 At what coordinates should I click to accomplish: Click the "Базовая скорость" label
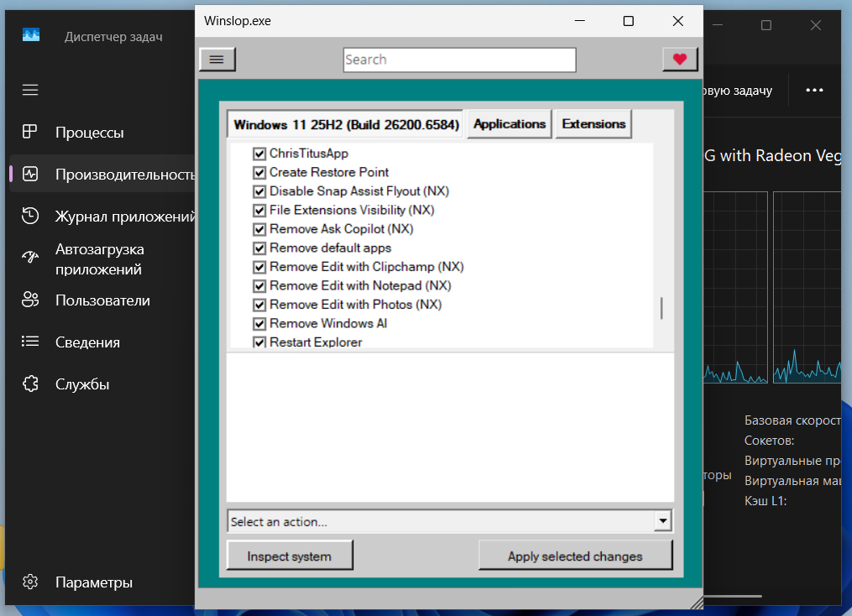point(792,420)
